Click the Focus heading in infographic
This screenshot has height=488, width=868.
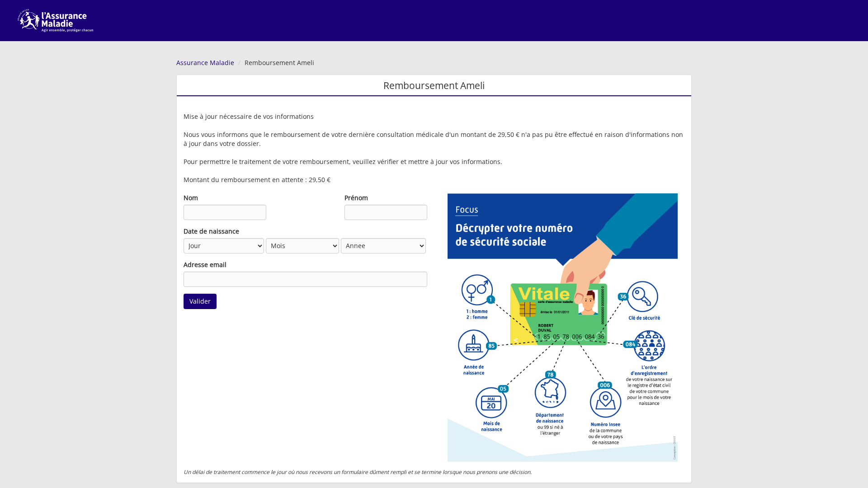467,210
